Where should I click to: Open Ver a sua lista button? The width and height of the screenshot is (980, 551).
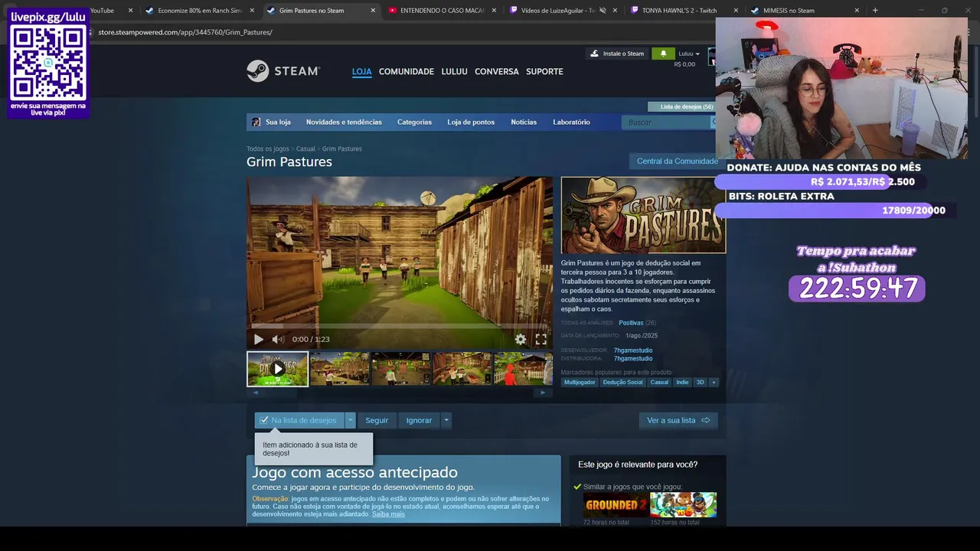coord(678,420)
